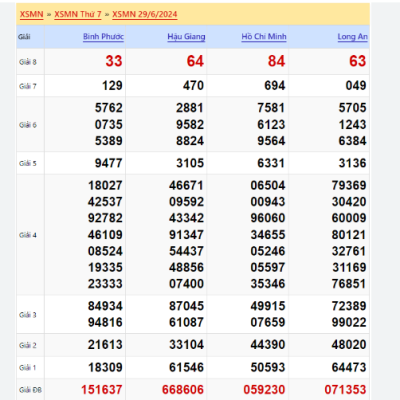Open the Bình Phước province link
This screenshot has width=400, height=400.
pos(103,37)
